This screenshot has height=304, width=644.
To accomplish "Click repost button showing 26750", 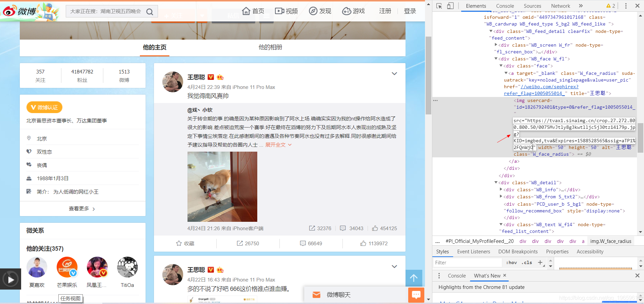I will 248,243.
